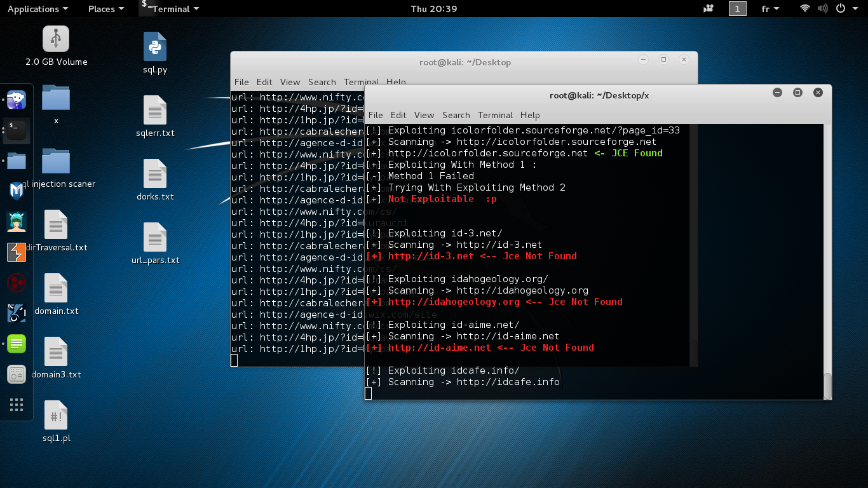Select the sql.py Python file
Viewport: 868px width, 488px height.
coord(155,53)
